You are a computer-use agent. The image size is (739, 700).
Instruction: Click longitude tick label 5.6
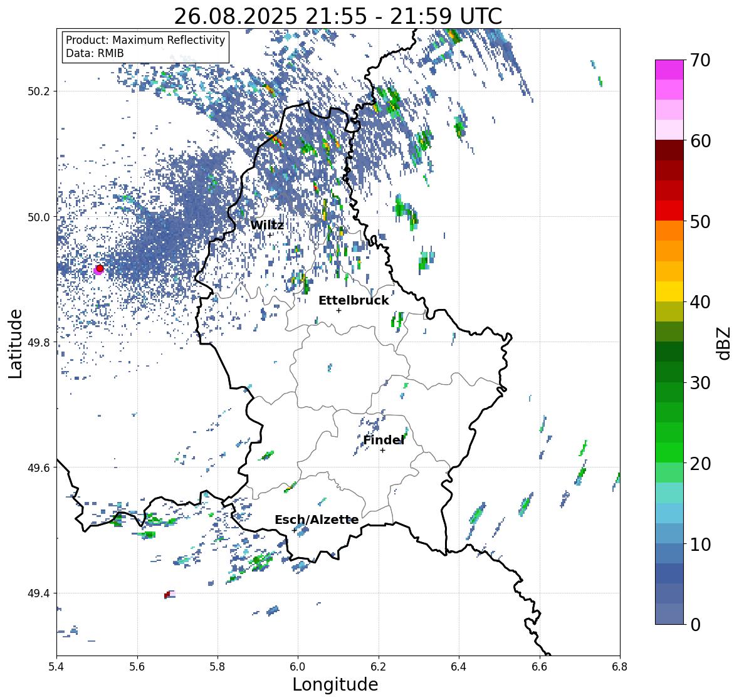click(x=137, y=666)
